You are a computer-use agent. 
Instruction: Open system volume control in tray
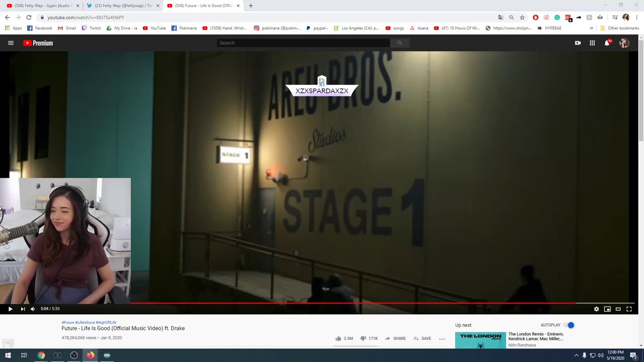pos(600,355)
